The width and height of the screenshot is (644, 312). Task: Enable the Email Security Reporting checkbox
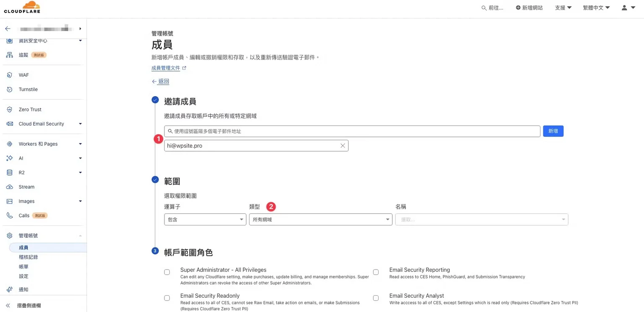coord(376,272)
